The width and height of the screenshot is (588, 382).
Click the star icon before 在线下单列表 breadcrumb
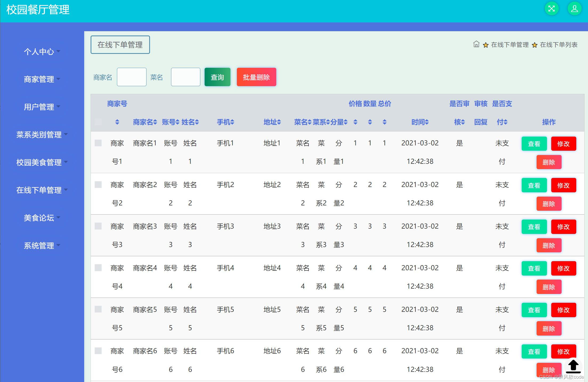coord(534,45)
